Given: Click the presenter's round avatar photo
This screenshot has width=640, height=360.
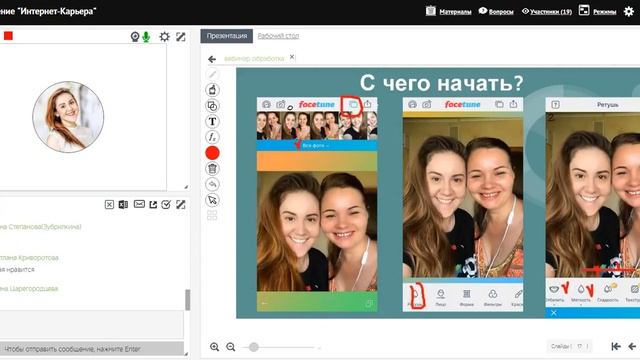Looking at the screenshot, I should point(68,117).
